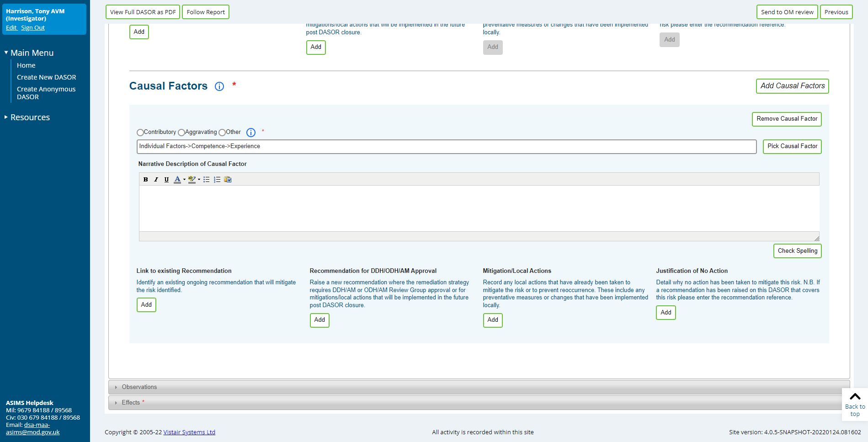Image resolution: width=868 pixels, height=442 pixels.
Task: Expand the Effects section
Action: 131,403
